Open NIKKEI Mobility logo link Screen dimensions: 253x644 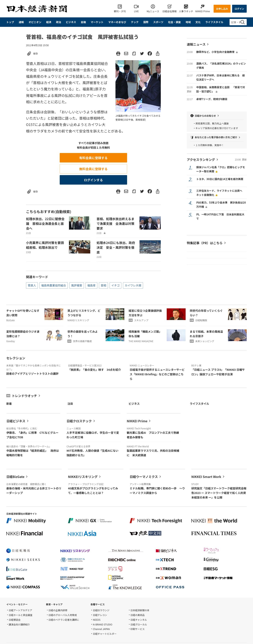(x=26, y=521)
